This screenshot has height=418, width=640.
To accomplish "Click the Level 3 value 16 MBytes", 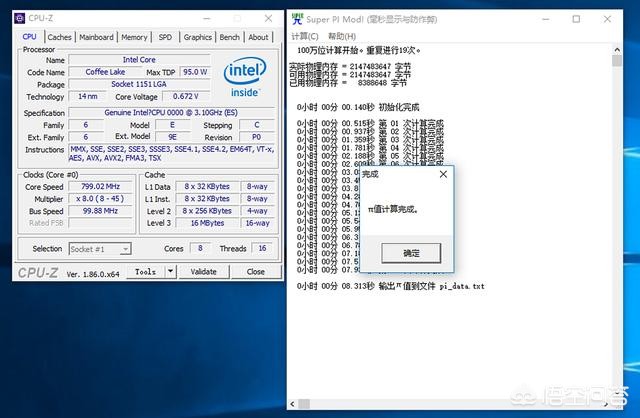I will coord(207,223).
